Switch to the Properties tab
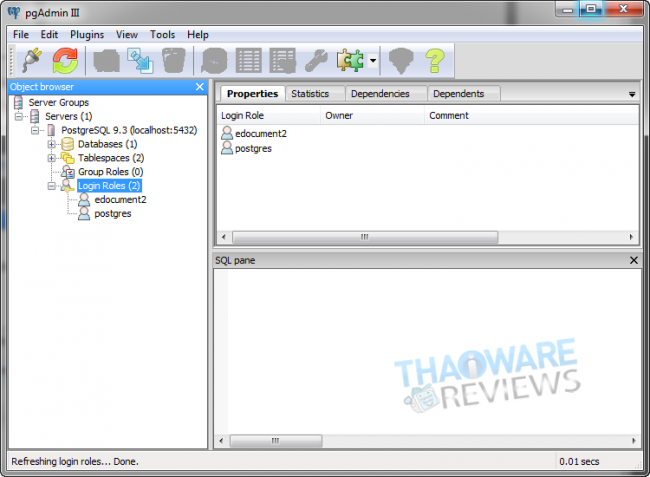This screenshot has height=477, width=650. [x=252, y=94]
